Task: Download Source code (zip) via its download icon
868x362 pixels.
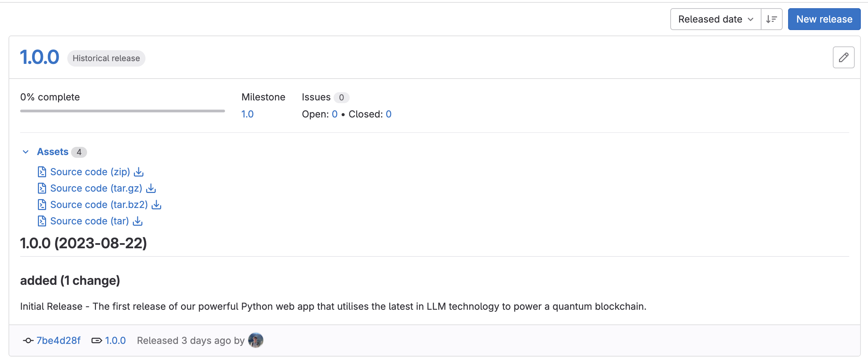Action: click(x=139, y=172)
